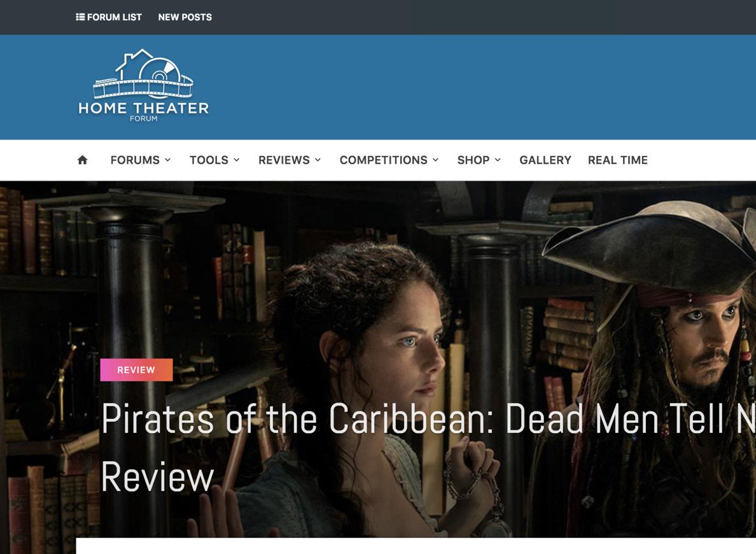
Task: View New Posts in top bar
Action: click(x=185, y=17)
